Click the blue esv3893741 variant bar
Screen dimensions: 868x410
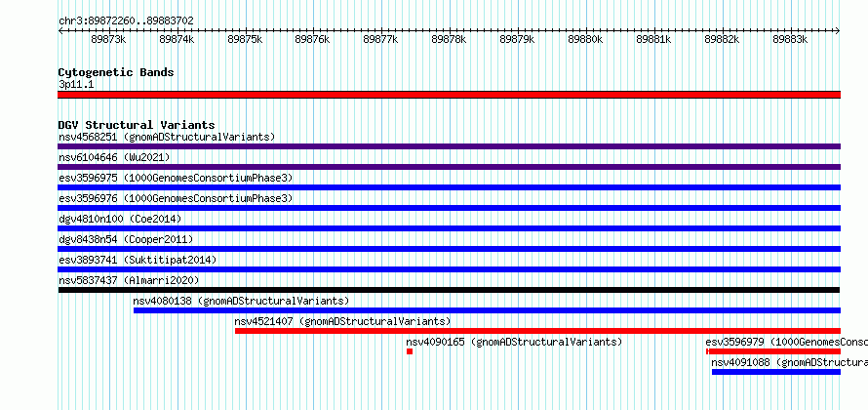point(449,269)
